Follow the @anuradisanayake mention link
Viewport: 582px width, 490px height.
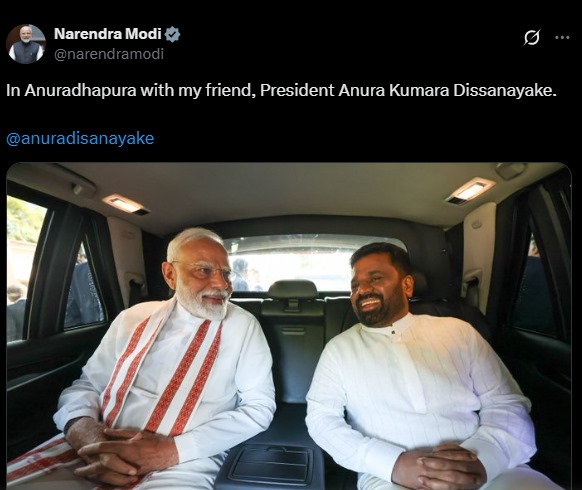80,138
